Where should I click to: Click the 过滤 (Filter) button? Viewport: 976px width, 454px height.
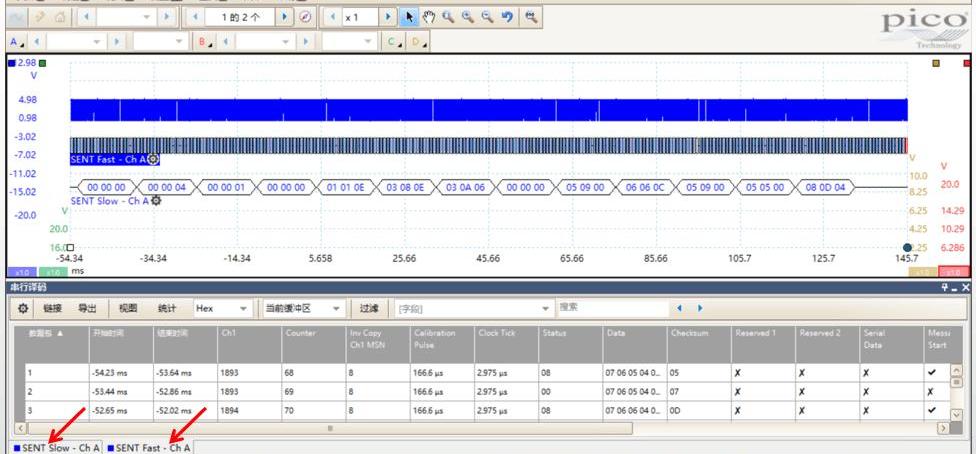368,308
